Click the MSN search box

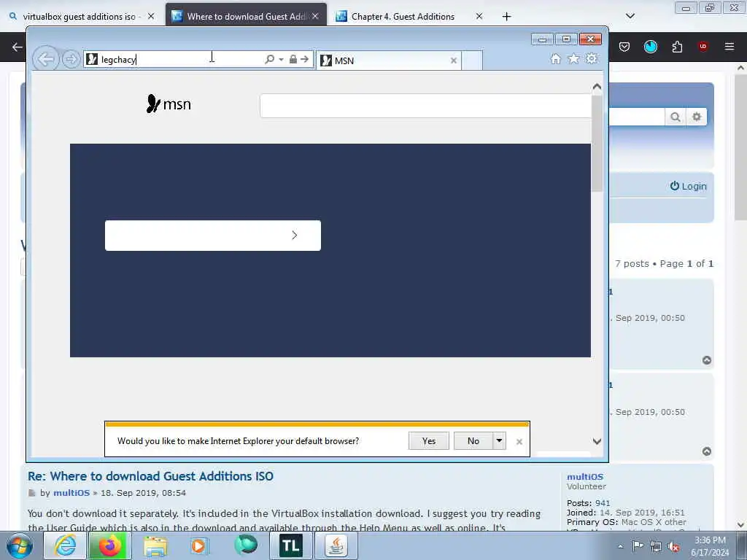pos(425,106)
